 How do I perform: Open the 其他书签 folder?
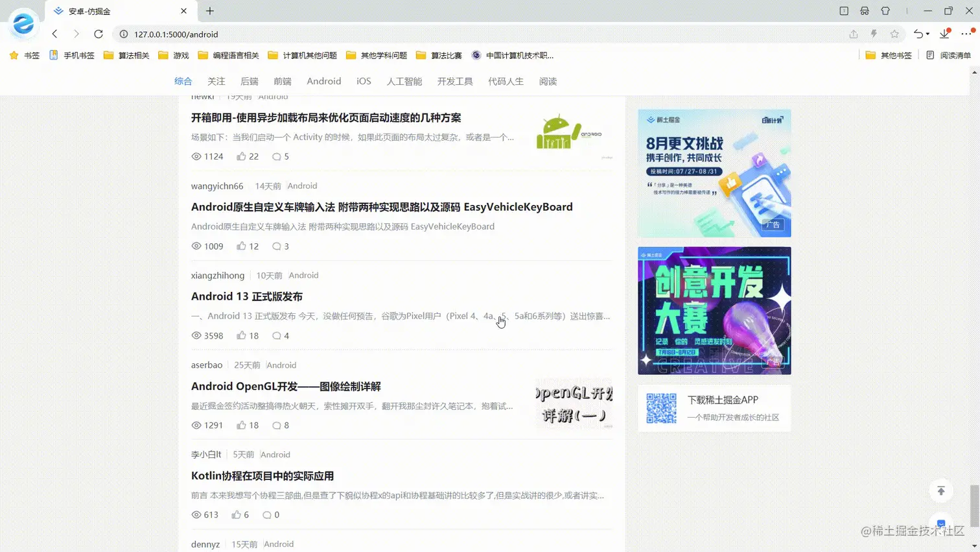click(x=889, y=55)
